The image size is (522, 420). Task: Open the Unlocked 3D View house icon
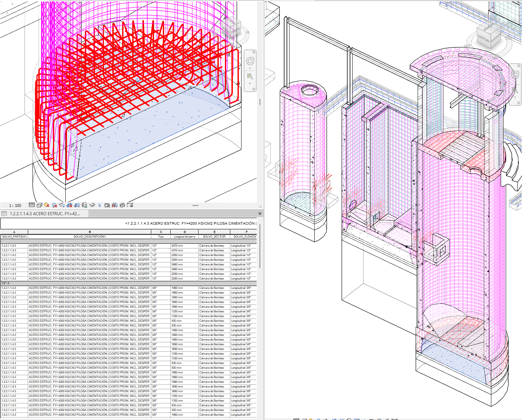click(84, 205)
